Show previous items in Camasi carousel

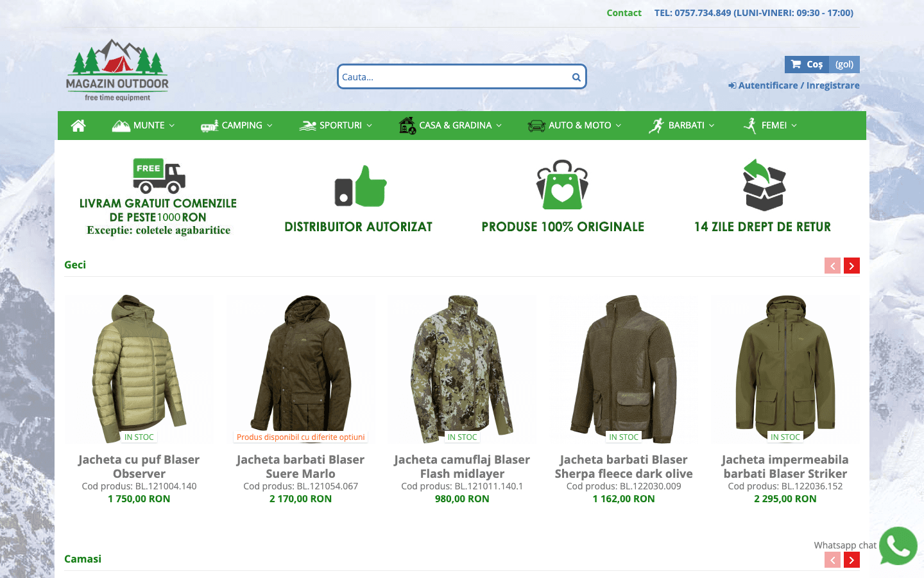[832, 560]
